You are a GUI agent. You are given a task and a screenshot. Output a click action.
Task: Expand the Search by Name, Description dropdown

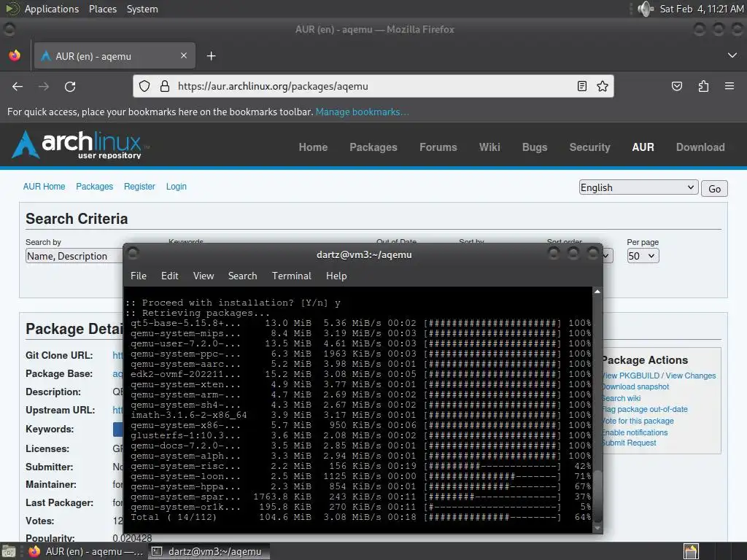coord(74,256)
